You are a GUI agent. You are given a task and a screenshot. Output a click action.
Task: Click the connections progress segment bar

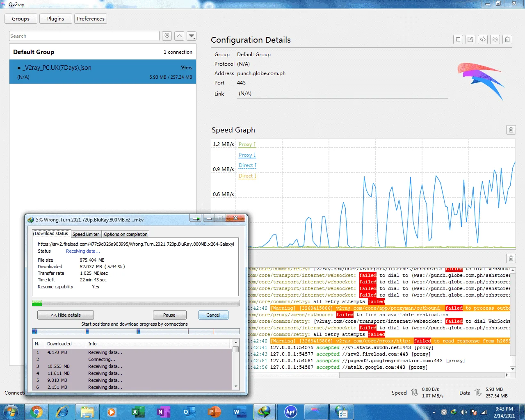coord(136,331)
